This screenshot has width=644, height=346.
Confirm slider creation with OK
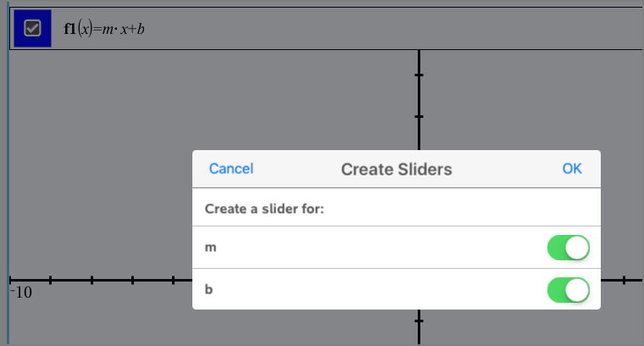(572, 169)
